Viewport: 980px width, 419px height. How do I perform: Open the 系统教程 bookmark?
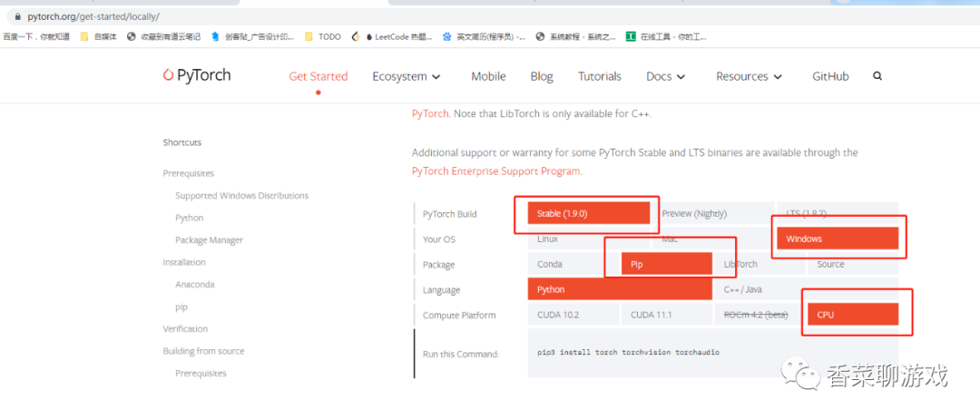tap(576, 37)
